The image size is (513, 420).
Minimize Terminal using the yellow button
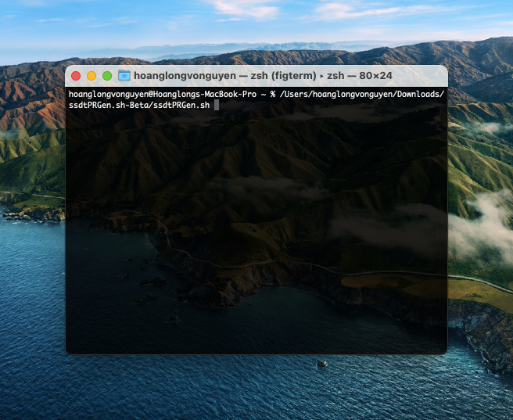(x=91, y=76)
